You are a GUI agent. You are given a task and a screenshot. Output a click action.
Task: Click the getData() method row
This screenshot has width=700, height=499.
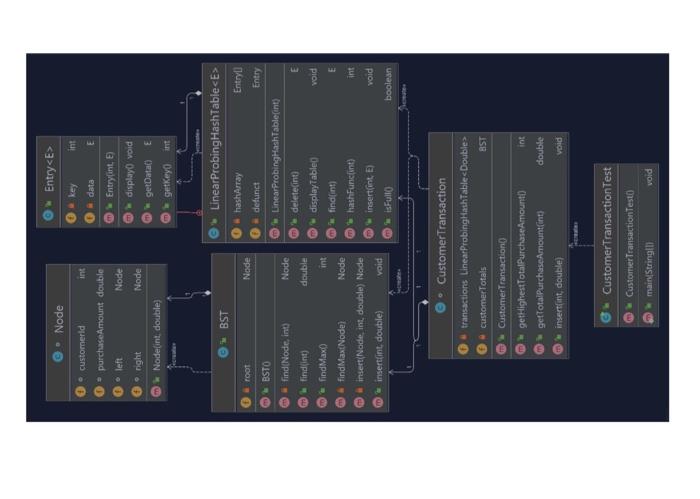point(147,179)
